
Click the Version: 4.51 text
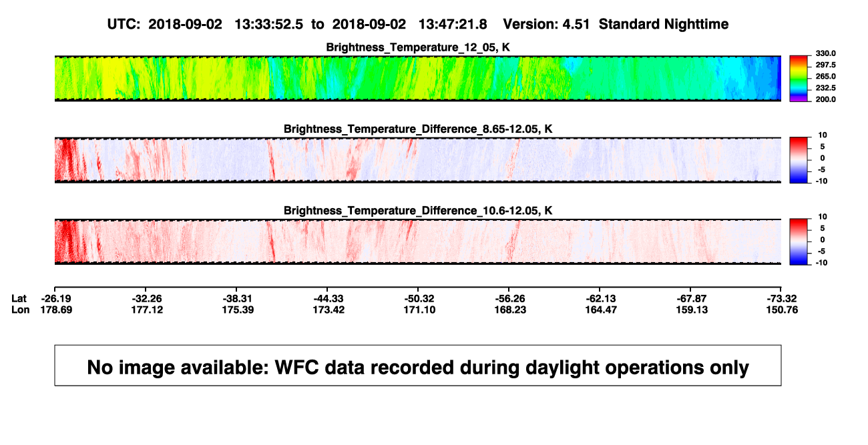(547, 24)
